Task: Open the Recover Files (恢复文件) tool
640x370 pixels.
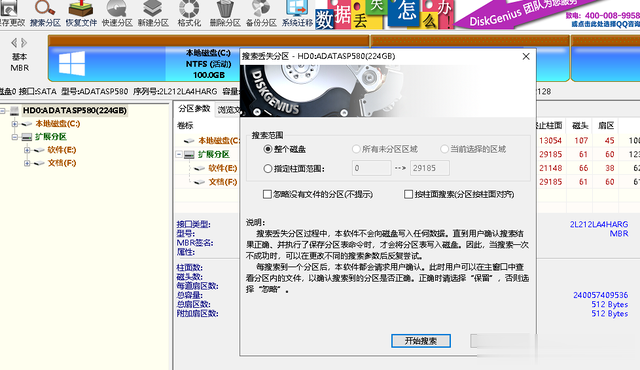Action: click(x=80, y=8)
